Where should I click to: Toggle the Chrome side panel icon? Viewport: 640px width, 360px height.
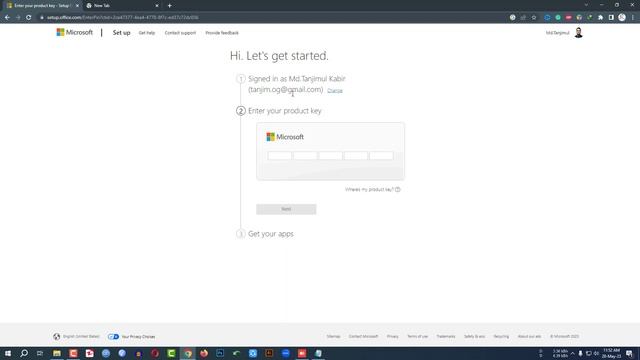point(611,18)
